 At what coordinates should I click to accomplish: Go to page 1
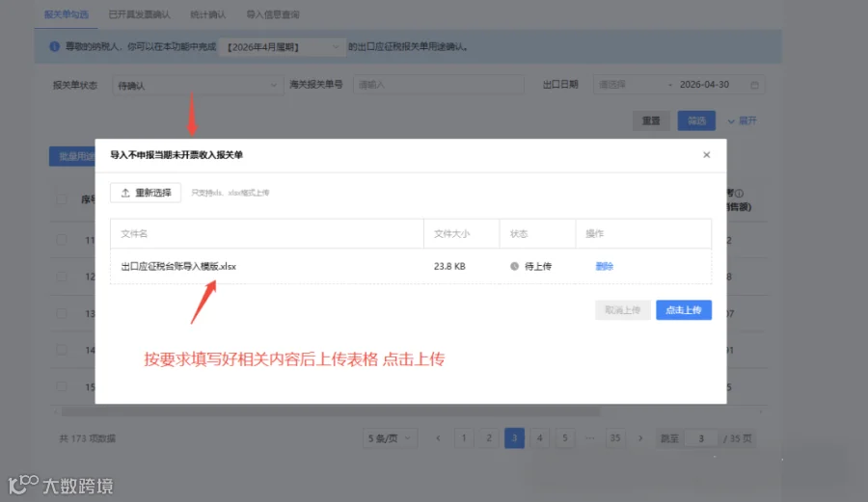[x=464, y=438]
